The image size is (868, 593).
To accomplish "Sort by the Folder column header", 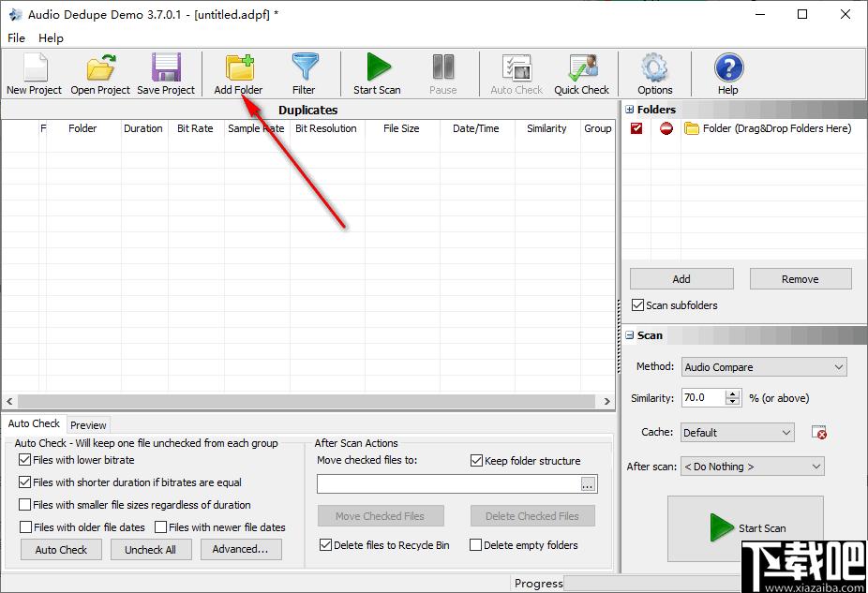I will [x=83, y=128].
